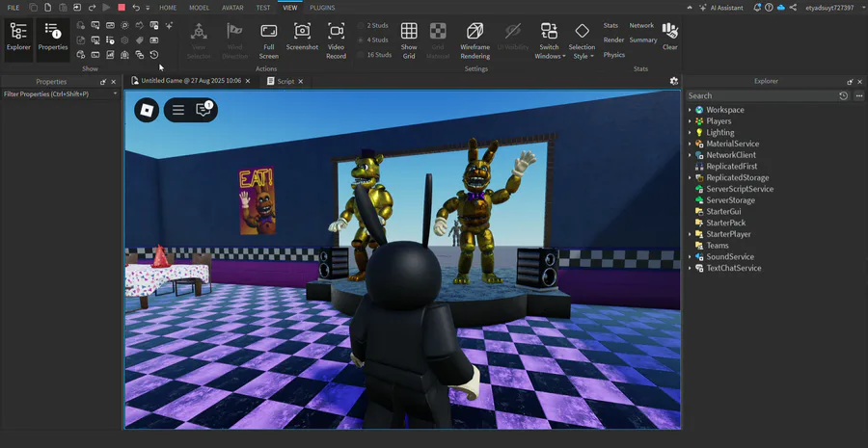The image size is (868, 448).
Task: Expand the TextChatService node
Action: pos(690,268)
